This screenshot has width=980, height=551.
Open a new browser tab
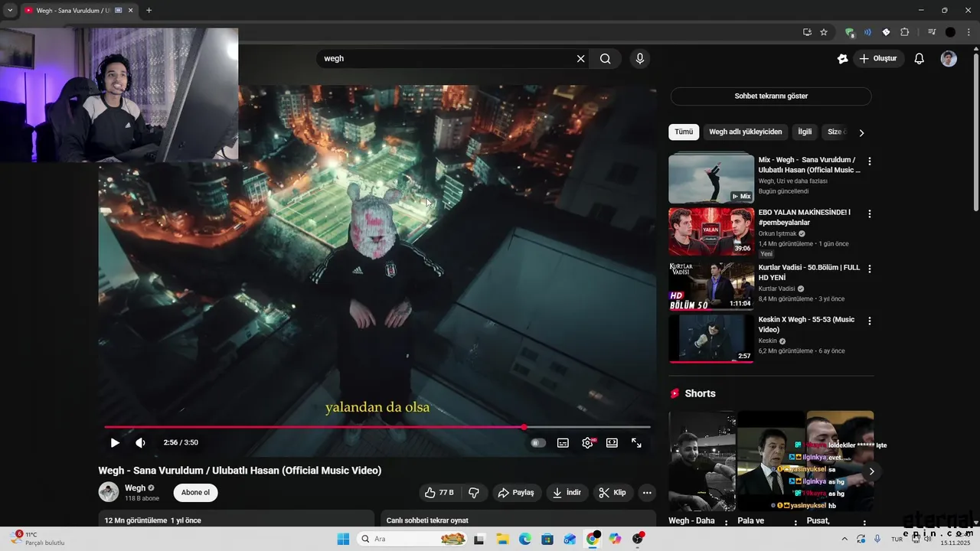click(x=149, y=11)
